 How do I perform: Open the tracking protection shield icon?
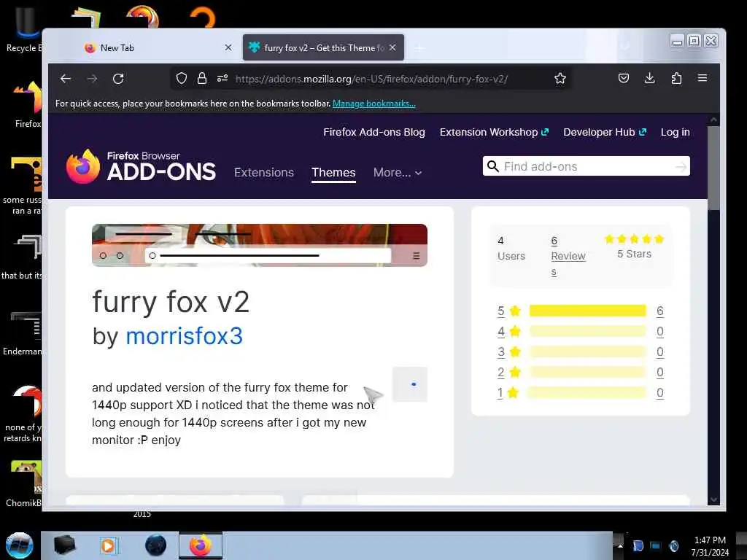[x=182, y=78]
